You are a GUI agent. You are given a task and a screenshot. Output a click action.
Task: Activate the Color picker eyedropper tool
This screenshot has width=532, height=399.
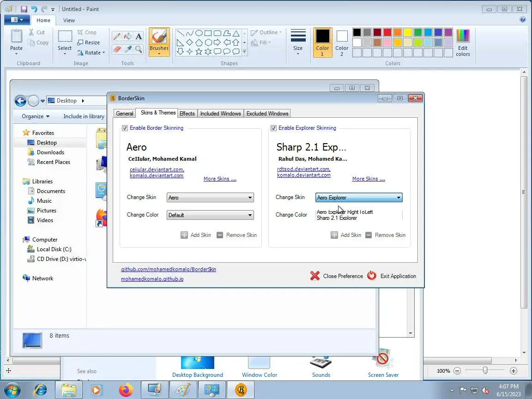pyautogui.click(x=128, y=49)
